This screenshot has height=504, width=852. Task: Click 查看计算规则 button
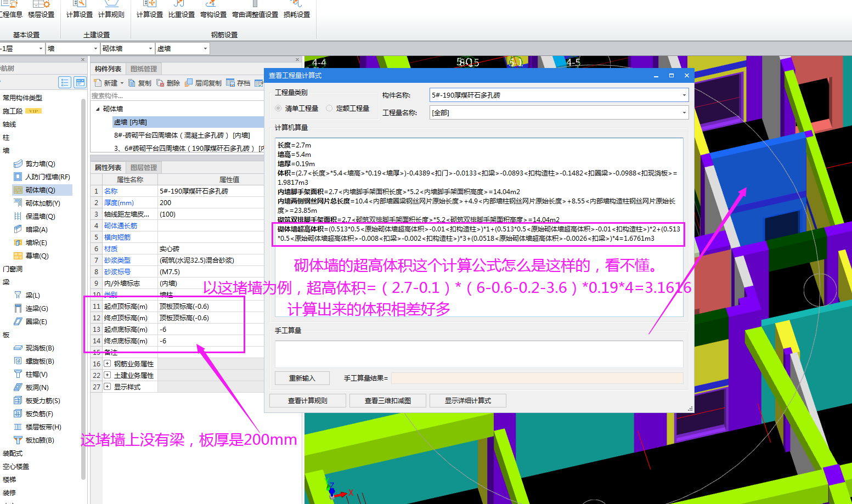pos(308,400)
